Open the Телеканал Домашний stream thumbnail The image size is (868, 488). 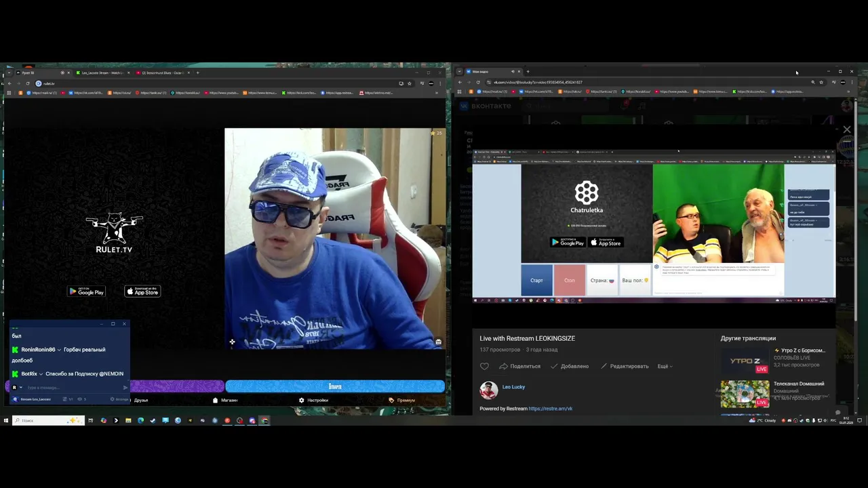coord(745,394)
